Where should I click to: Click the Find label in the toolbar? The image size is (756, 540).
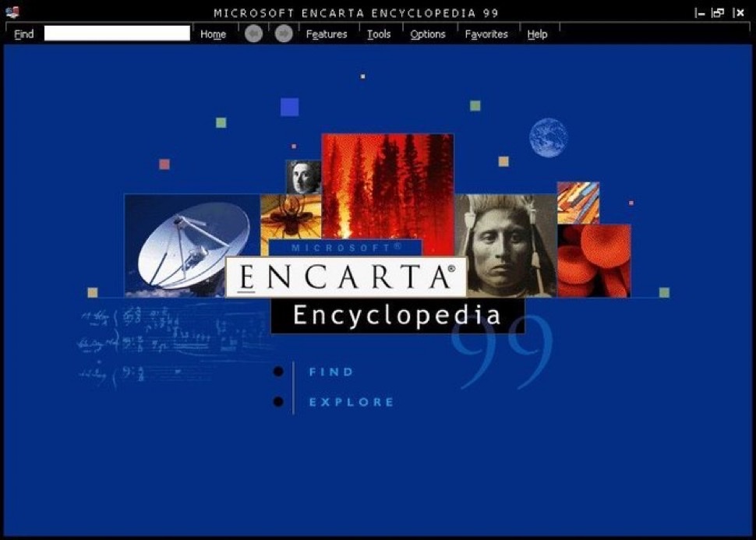coord(24,34)
